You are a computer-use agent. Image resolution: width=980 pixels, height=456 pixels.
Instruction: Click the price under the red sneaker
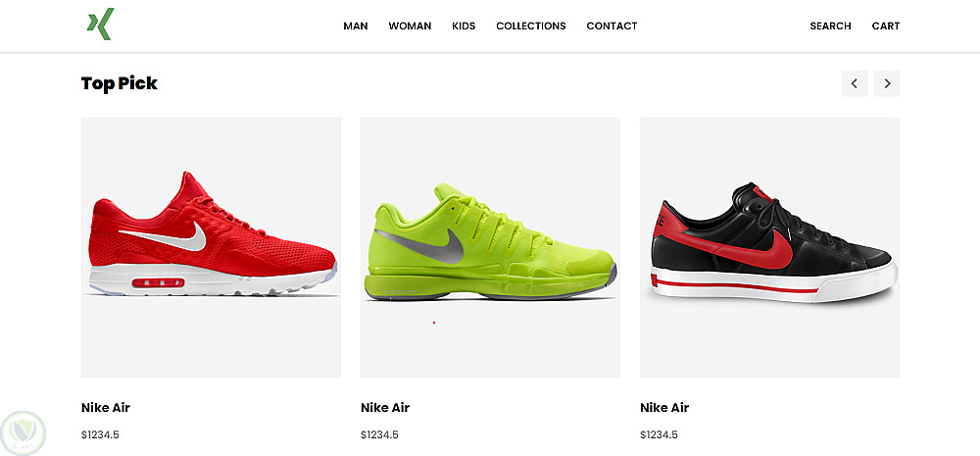(100, 434)
